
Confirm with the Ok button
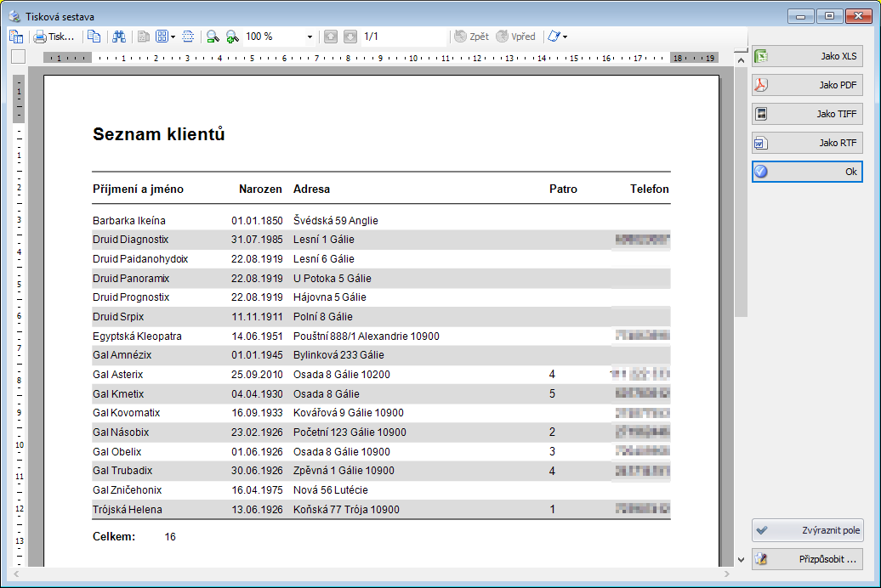pos(807,172)
